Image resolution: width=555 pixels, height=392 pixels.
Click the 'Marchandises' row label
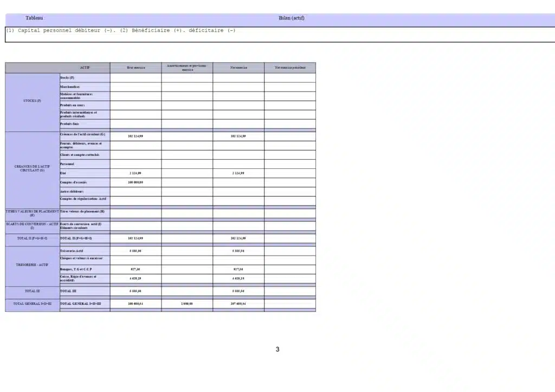(70, 87)
